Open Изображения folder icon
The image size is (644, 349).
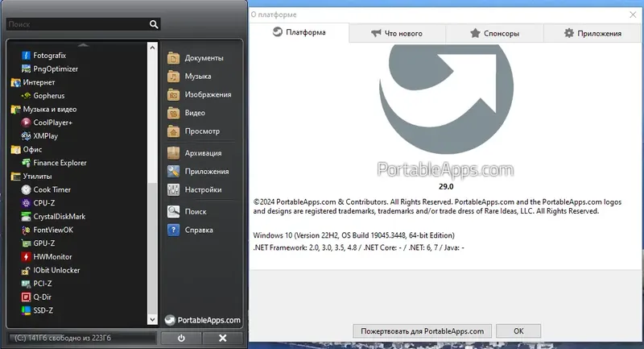click(x=173, y=94)
